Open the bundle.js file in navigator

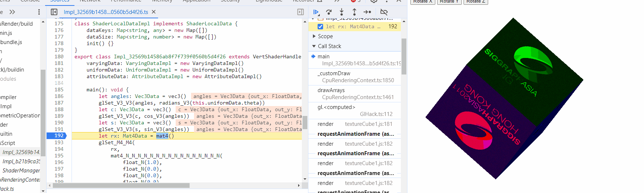[11, 42]
